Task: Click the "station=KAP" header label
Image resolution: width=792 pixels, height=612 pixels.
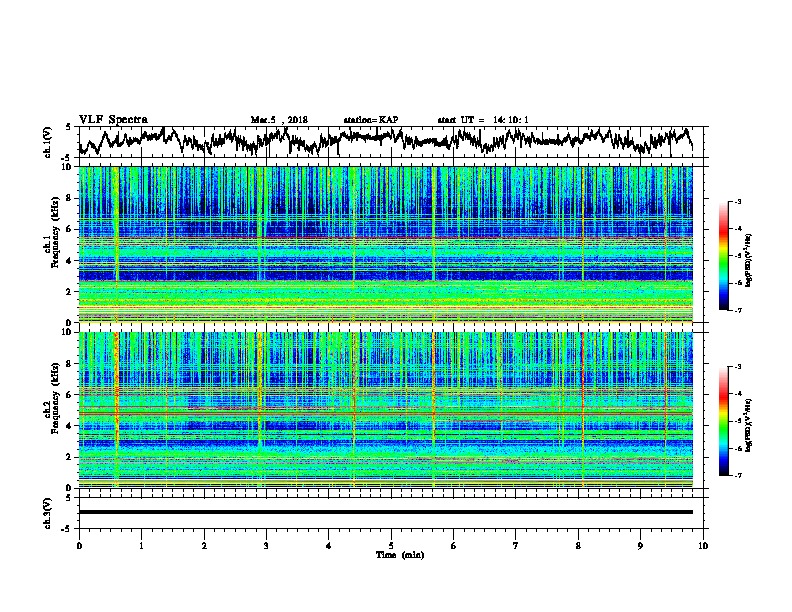Action: pos(371,120)
